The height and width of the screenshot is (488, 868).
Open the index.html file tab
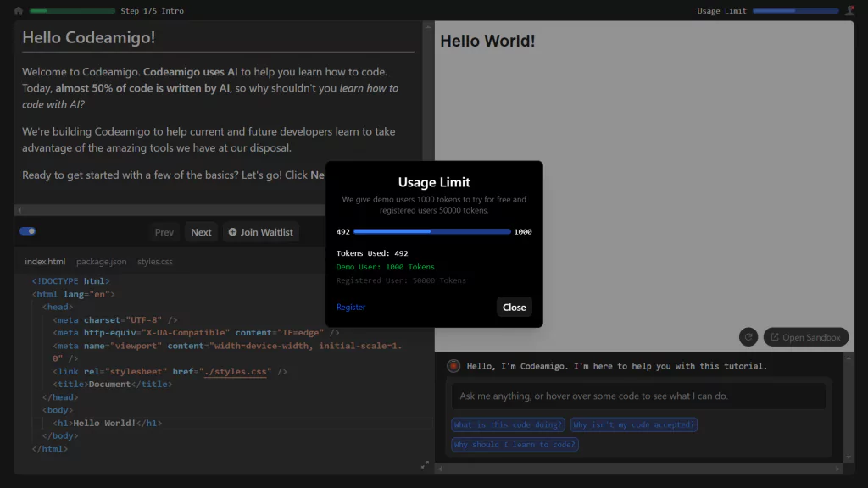[x=45, y=261]
